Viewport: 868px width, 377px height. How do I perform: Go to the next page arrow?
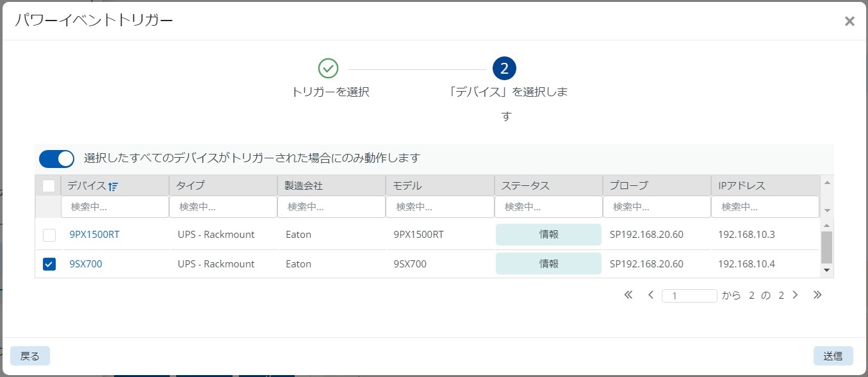[795, 295]
